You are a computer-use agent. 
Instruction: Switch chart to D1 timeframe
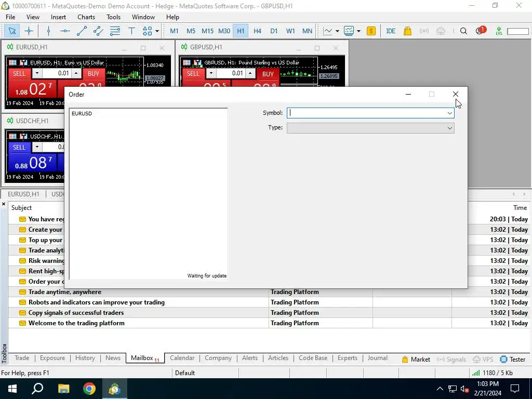(274, 31)
